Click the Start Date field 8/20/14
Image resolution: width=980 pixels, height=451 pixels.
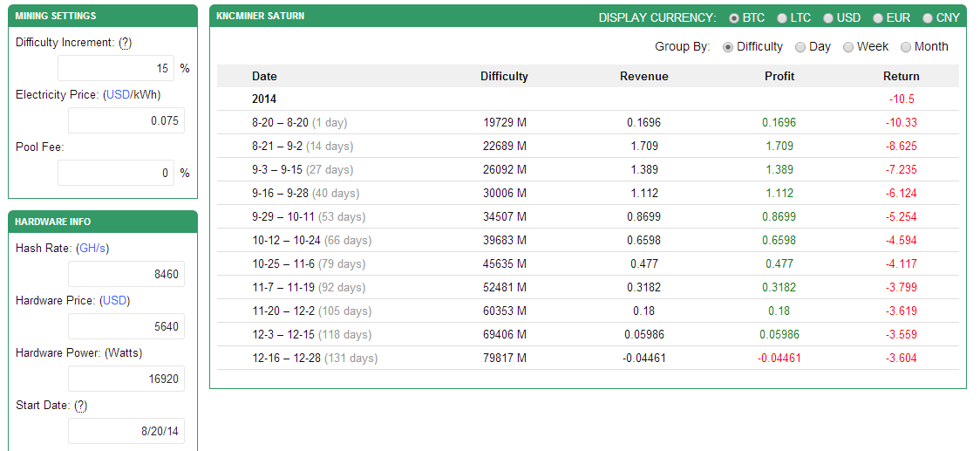tap(126, 431)
